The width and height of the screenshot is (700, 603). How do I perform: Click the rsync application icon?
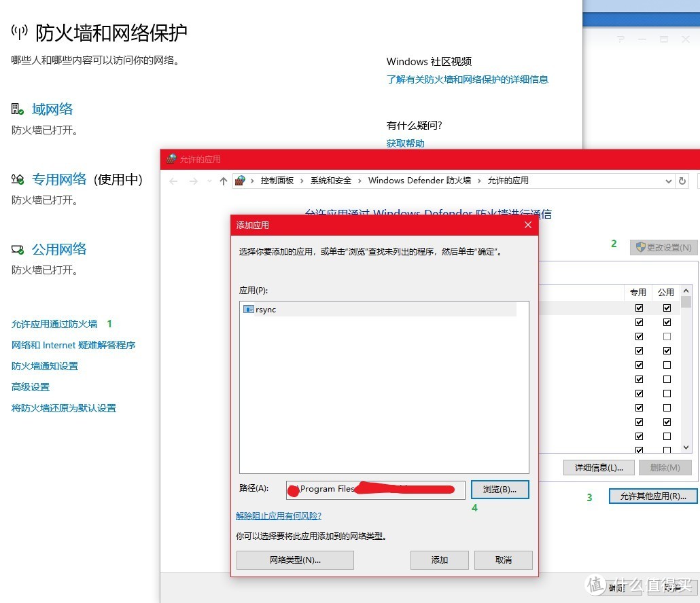pos(248,309)
